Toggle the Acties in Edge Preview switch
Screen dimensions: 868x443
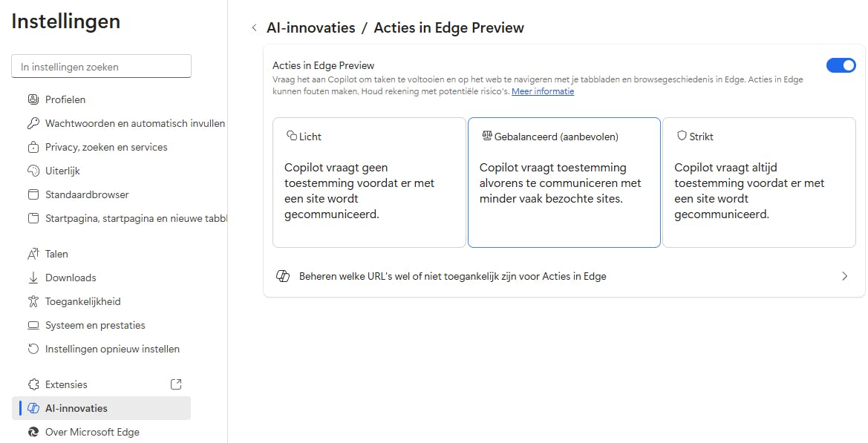tap(841, 65)
